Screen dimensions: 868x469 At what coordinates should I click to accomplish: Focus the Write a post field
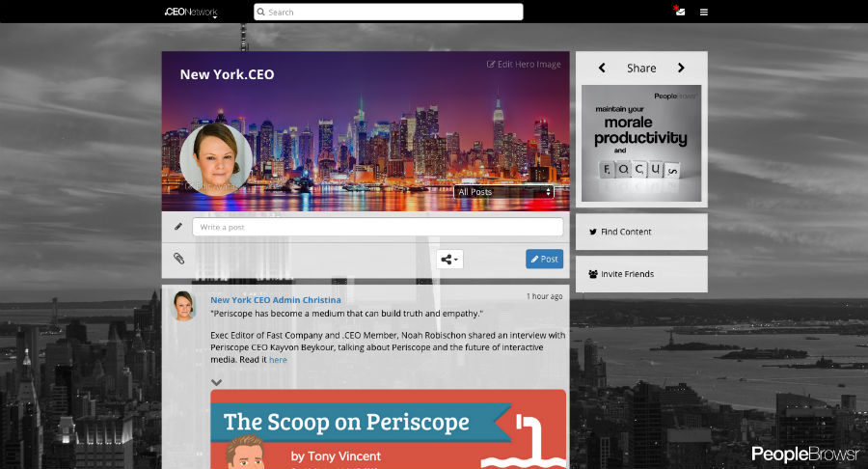click(x=377, y=227)
